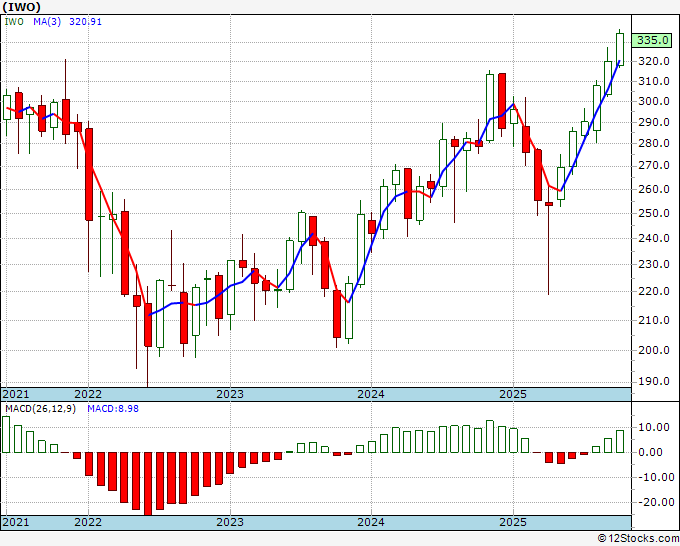This screenshot has height=546, width=680.
Task: Click the 290.0 price axis label
Action: 654,122
